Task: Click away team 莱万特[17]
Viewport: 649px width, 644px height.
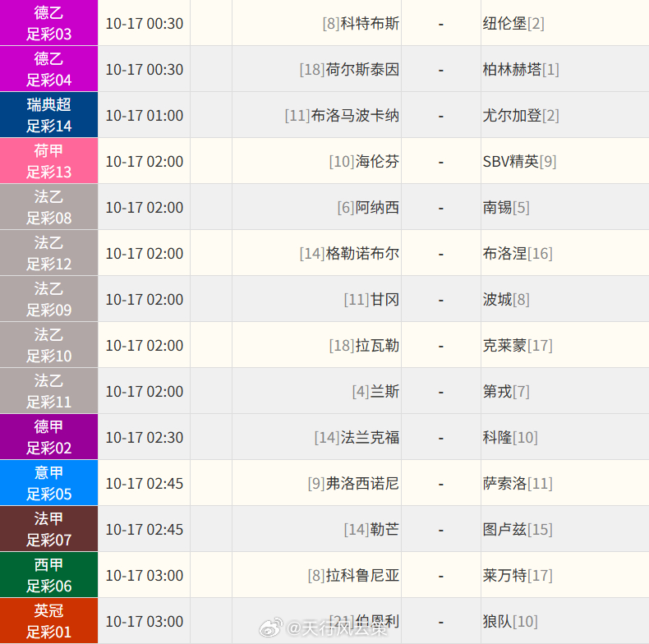Action: pyautogui.click(x=518, y=575)
